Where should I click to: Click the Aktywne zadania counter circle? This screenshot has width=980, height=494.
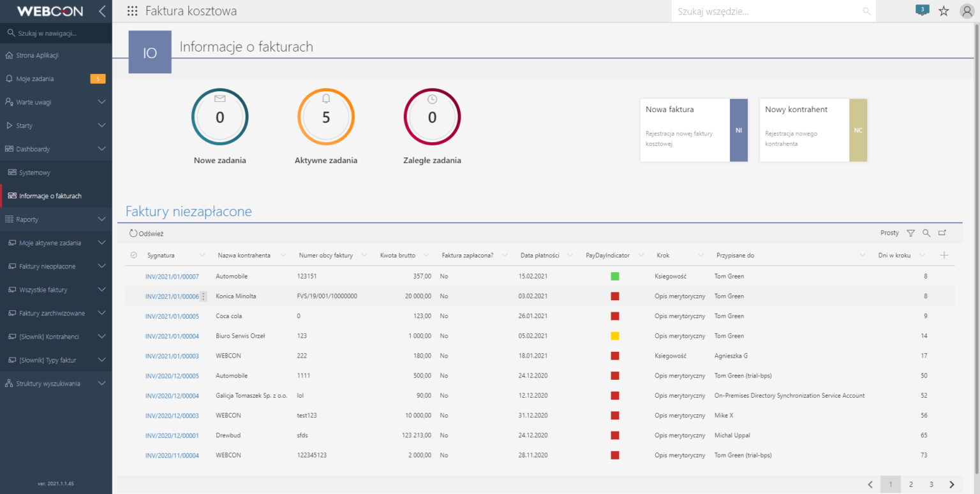tap(326, 117)
